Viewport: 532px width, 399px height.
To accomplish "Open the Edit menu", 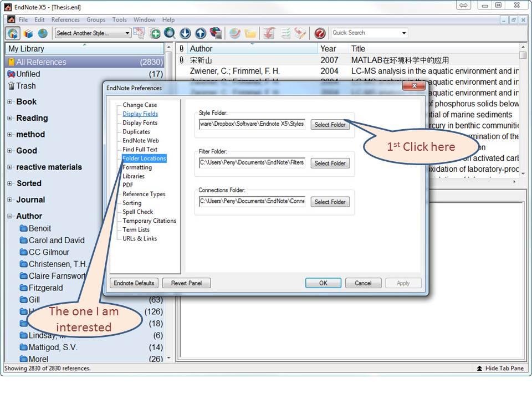I will (39, 20).
